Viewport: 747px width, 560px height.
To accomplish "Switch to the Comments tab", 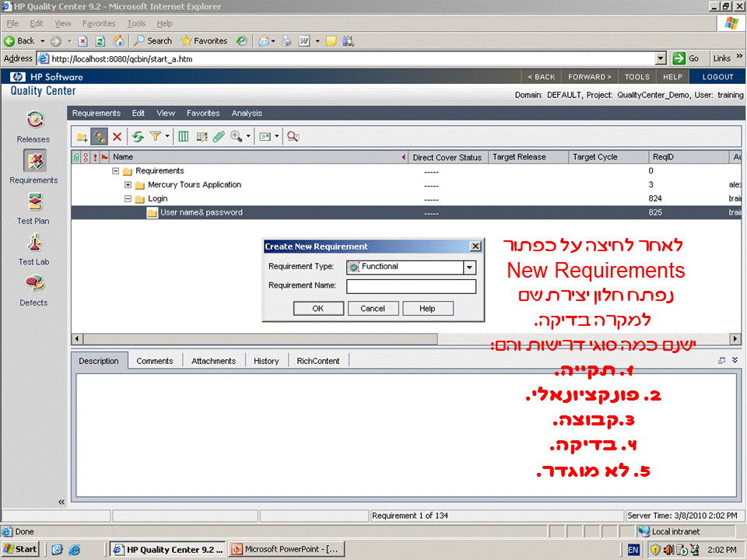I will (155, 361).
